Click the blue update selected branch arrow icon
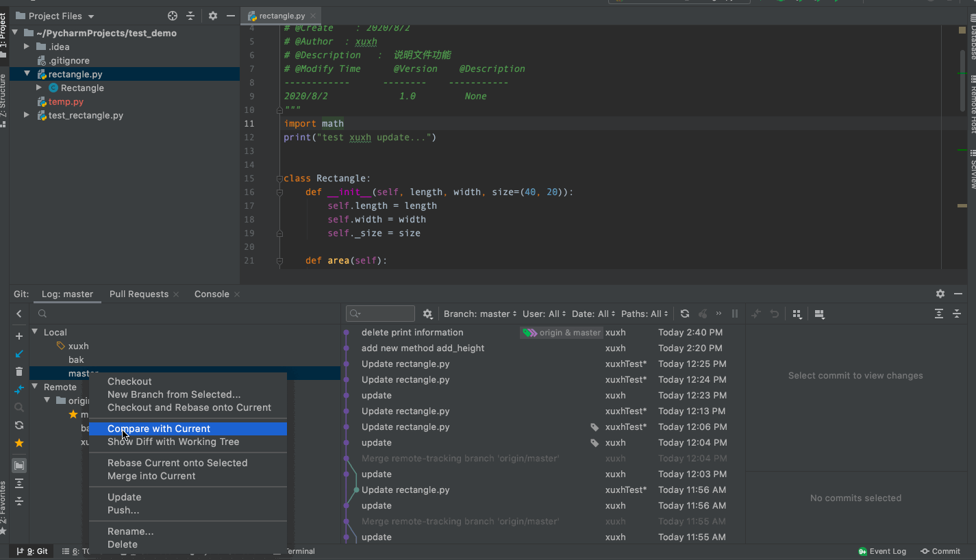 click(19, 354)
